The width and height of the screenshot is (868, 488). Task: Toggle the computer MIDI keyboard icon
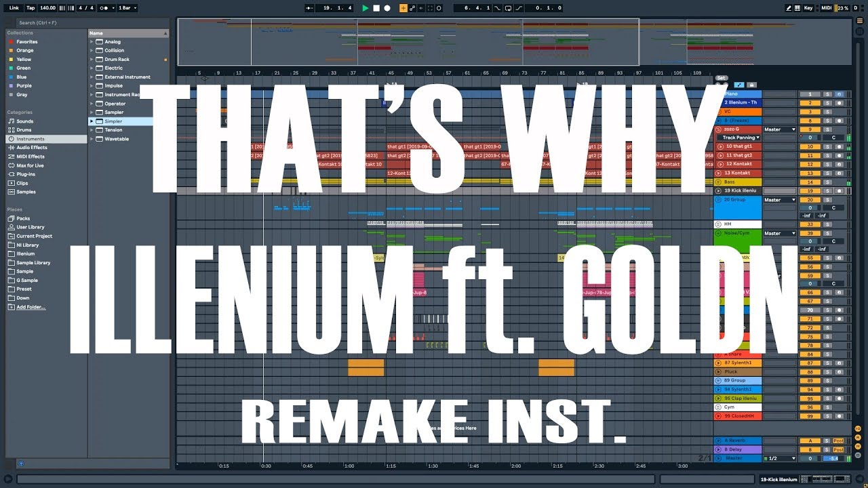(x=797, y=8)
